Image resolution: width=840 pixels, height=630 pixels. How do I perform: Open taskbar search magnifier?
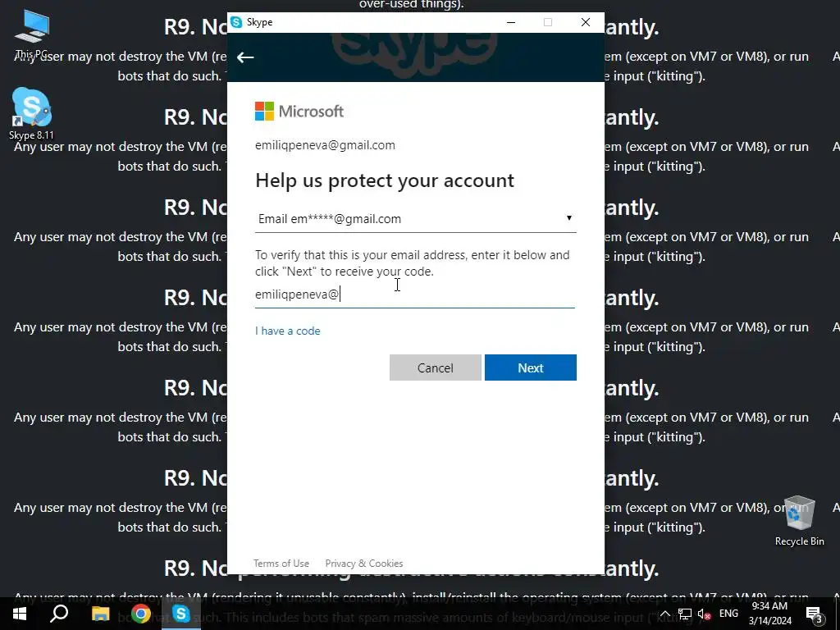pos(59,614)
